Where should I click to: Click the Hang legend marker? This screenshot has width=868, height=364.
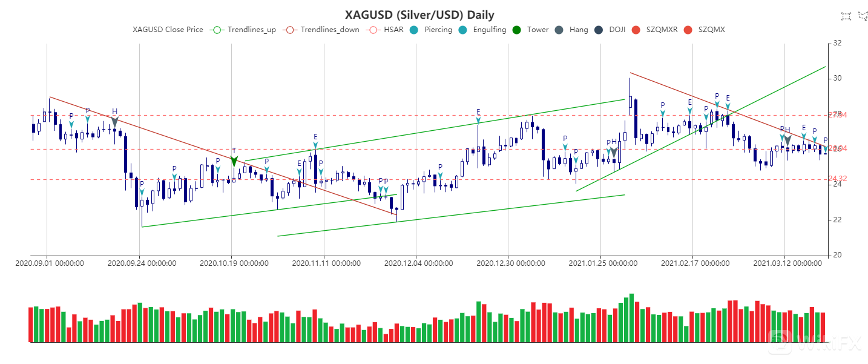pyautogui.click(x=559, y=30)
